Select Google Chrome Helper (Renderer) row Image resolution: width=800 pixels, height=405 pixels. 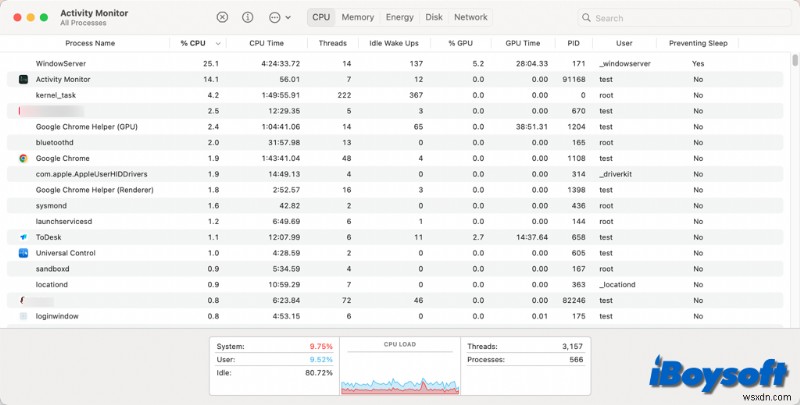coord(395,190)
